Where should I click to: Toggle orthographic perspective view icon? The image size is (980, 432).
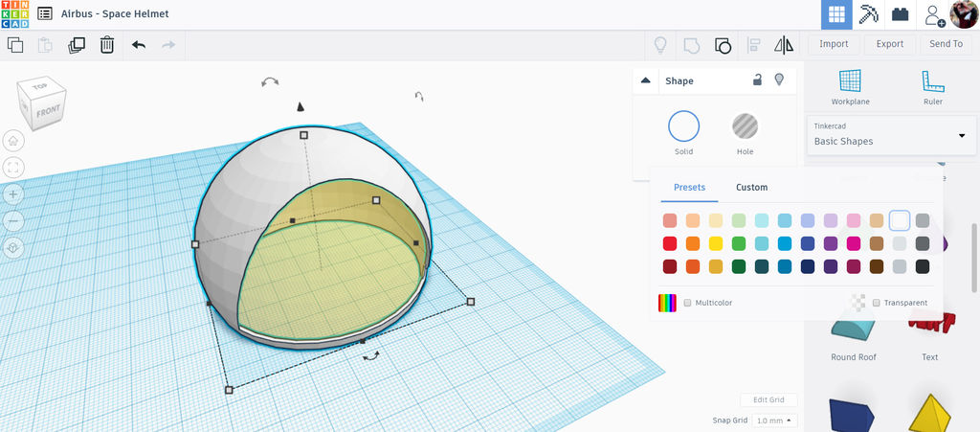(13, 247)
